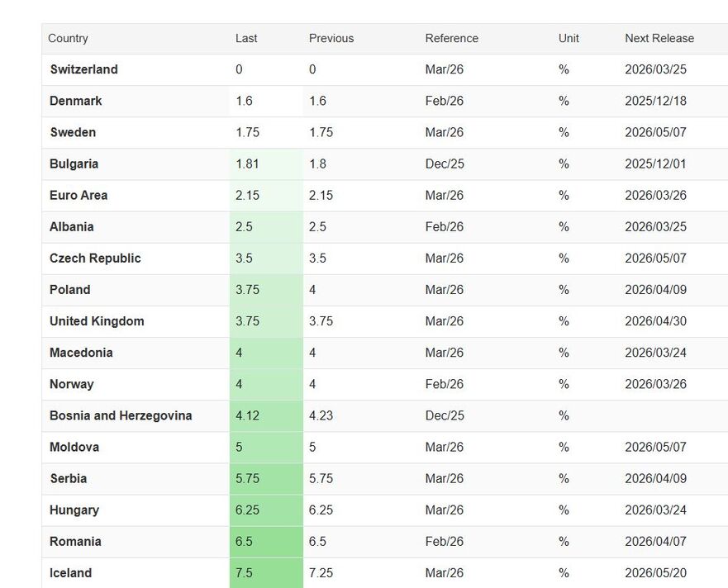Click the Norway country link

[72, 384]
